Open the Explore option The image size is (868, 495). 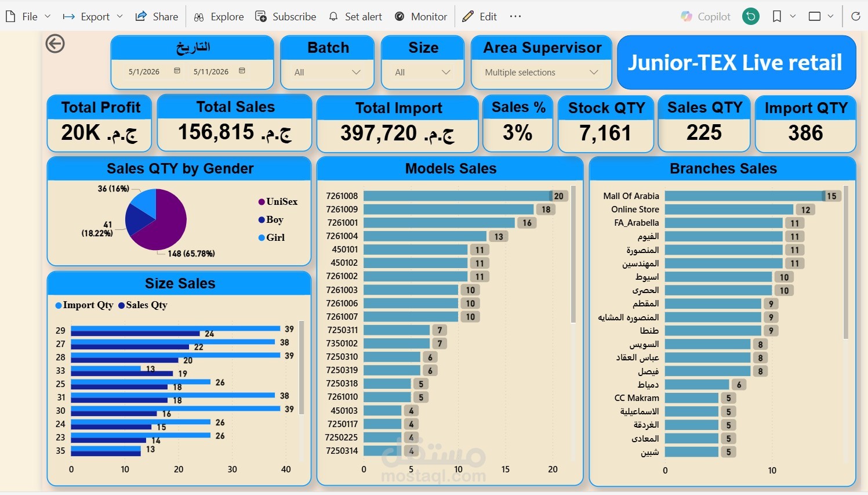219,17
